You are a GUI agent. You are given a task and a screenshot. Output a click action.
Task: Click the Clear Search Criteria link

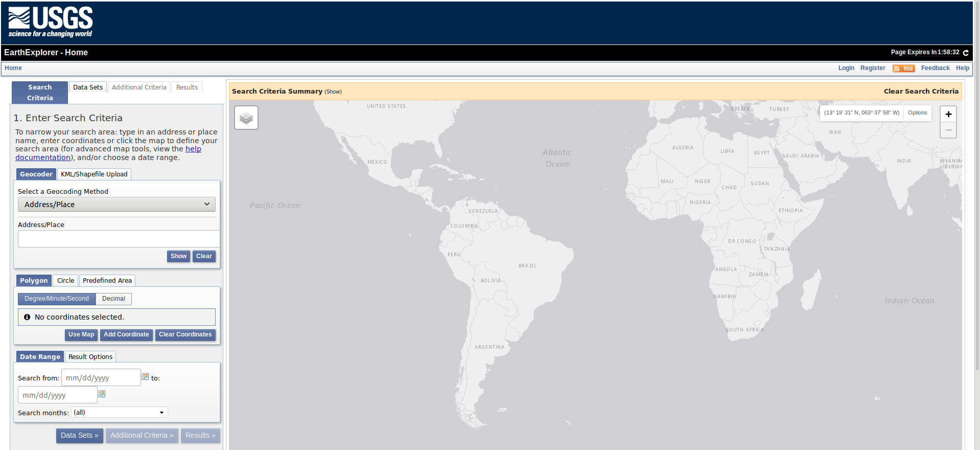click(921, 92)
